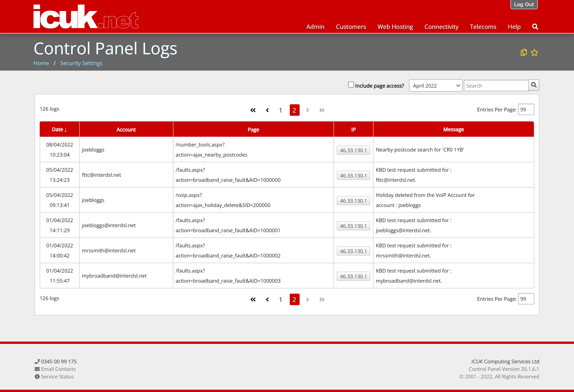The width and height of the screenshot is (574, 392).
Task: Go to page 1 in top pagination
Action: (x=280, y=110)
